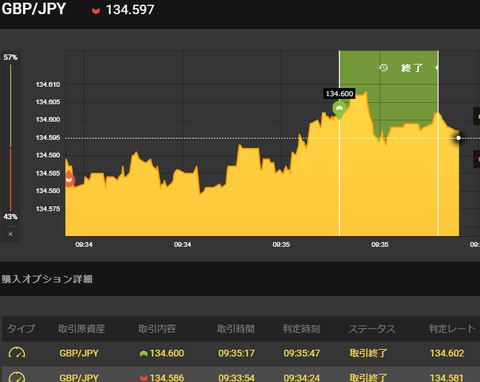Click GBP/JPY in the 09:35:17 row
This screenshot has width=480, height=382.
[x=79, y=353]
